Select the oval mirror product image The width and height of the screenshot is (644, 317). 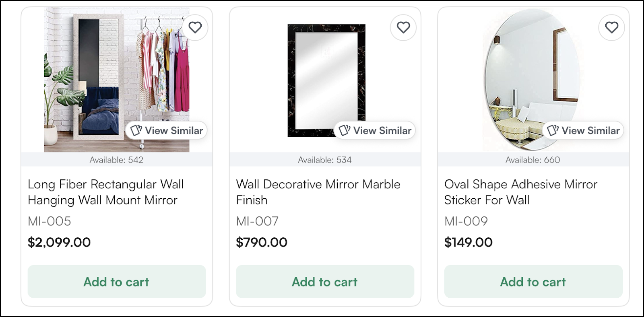point(533,80)
